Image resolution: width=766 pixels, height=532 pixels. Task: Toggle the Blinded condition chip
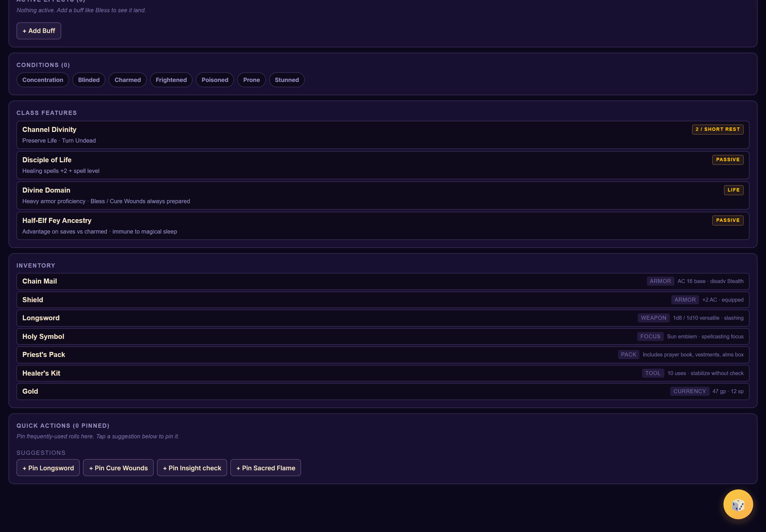89,80
